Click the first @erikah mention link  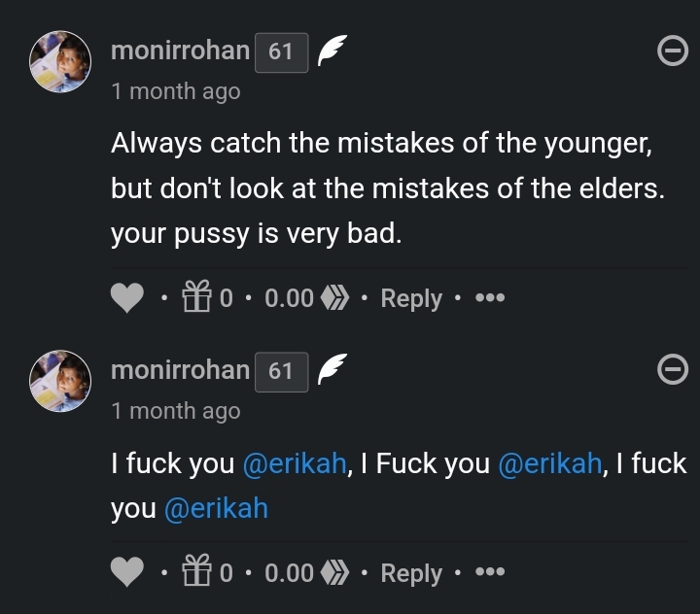pos(294,463)
